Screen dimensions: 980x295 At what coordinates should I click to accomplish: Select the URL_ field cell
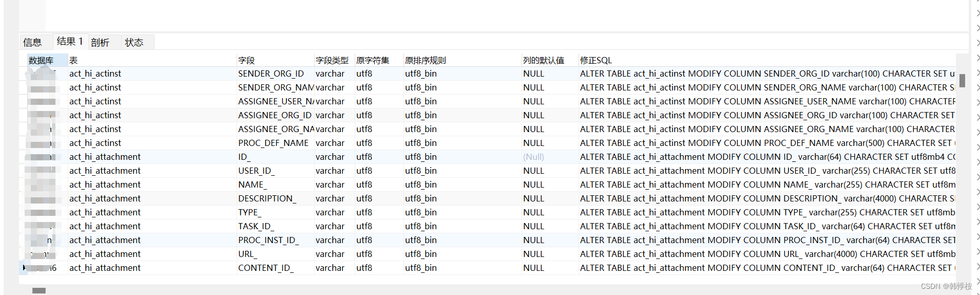[x=248, y=254]
